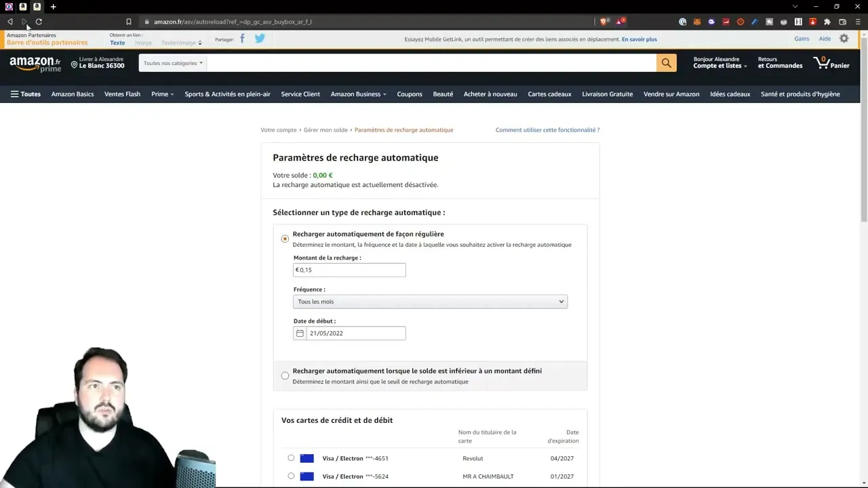The image size is (868, 488).
Task: Open Gérer mon solde breadcrumb link
Action: click(325, 129)
